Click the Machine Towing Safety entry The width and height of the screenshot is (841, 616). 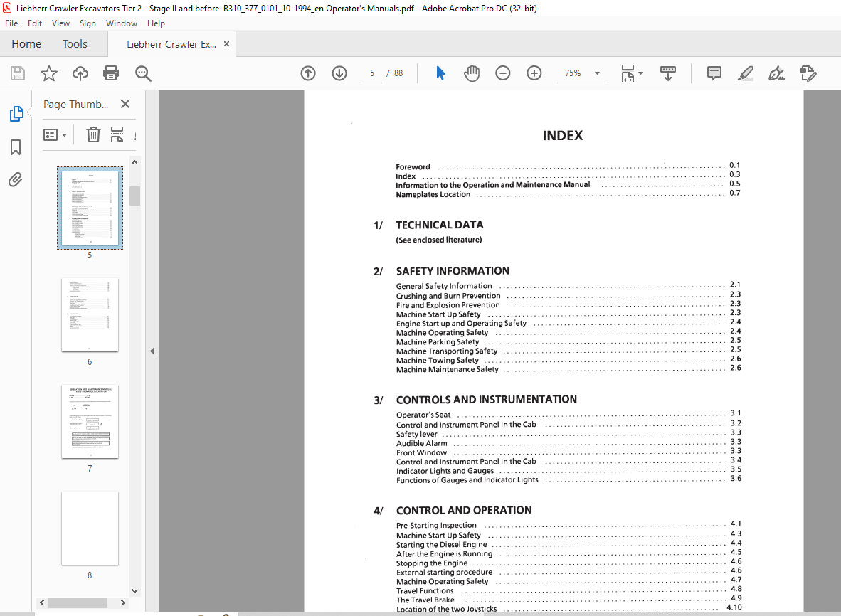[x=437, y=360]
